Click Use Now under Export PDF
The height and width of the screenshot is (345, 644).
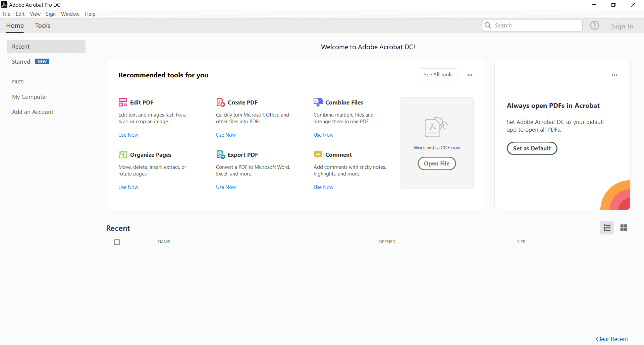click(226, 187)
